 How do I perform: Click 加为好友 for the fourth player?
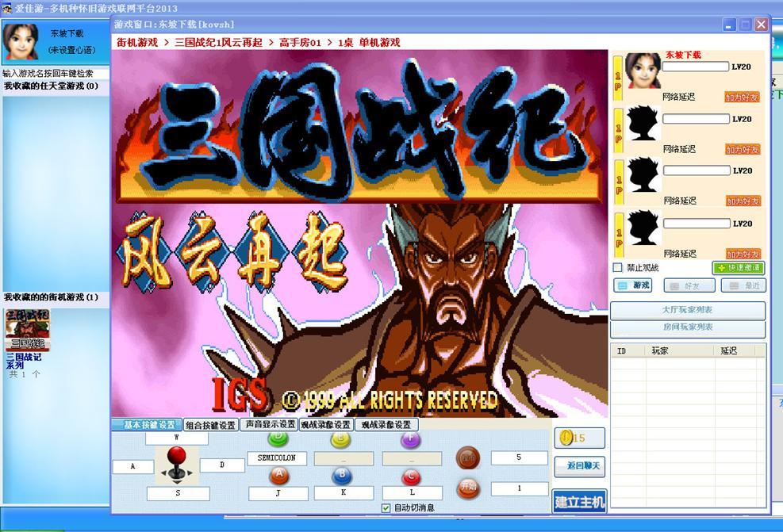(743, 254)
